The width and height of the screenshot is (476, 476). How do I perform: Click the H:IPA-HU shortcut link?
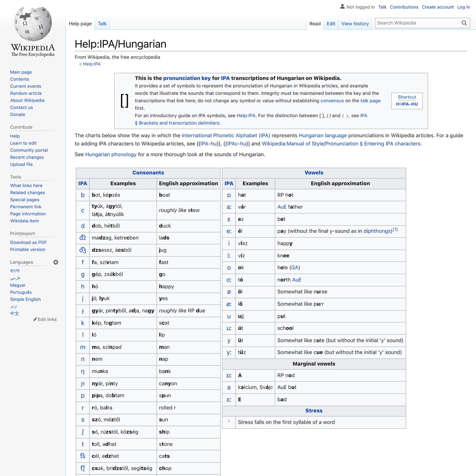click(x=407, y=104)
